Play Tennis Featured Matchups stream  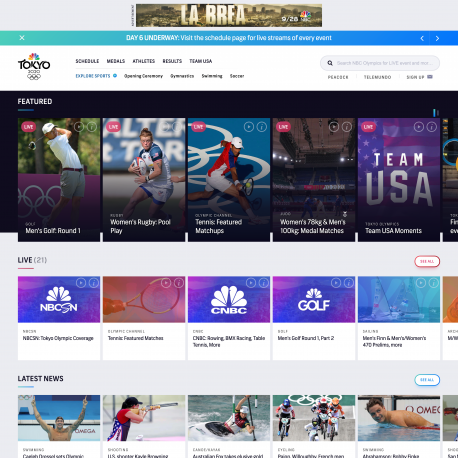(249, 127)
